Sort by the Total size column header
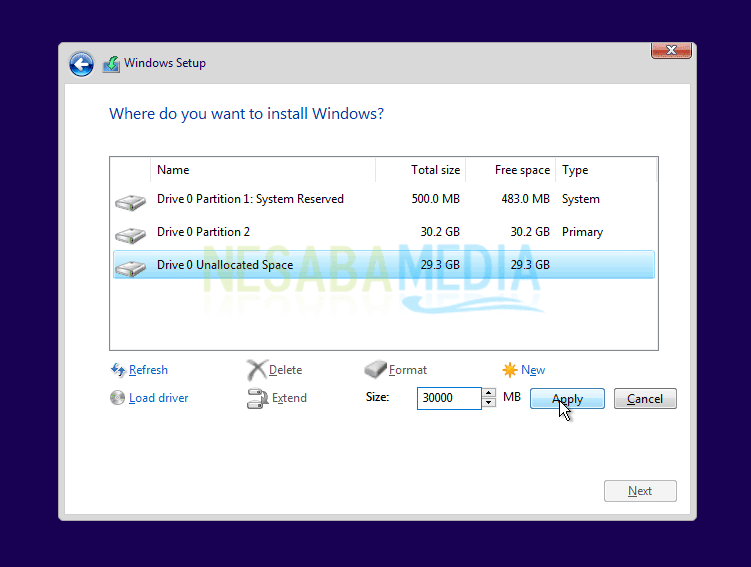The image size is (751, 567). tap(421, 170)
